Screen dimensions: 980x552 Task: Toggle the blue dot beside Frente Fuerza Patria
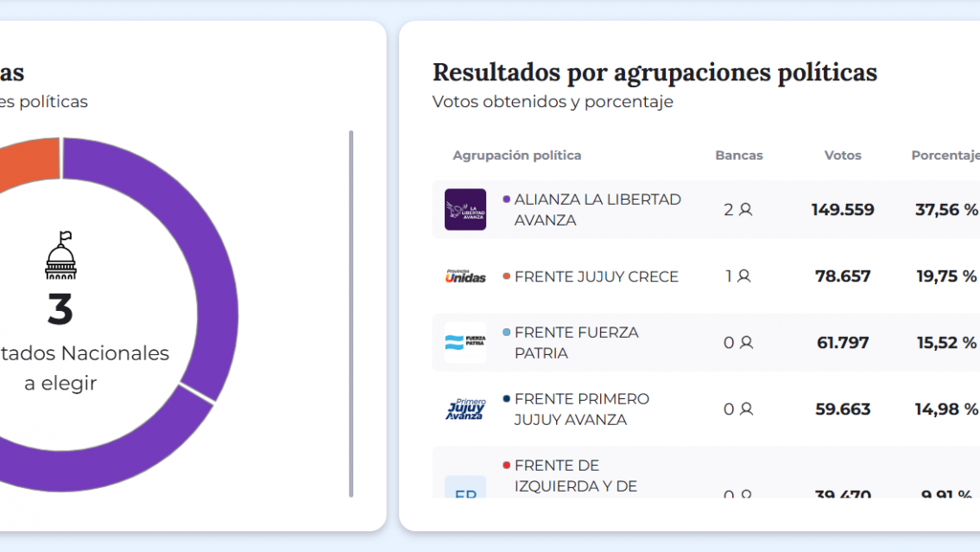pos(505,332)
